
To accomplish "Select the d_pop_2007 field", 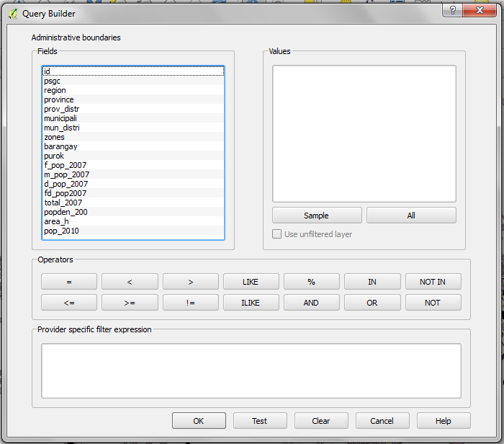I will coord(133,183).
